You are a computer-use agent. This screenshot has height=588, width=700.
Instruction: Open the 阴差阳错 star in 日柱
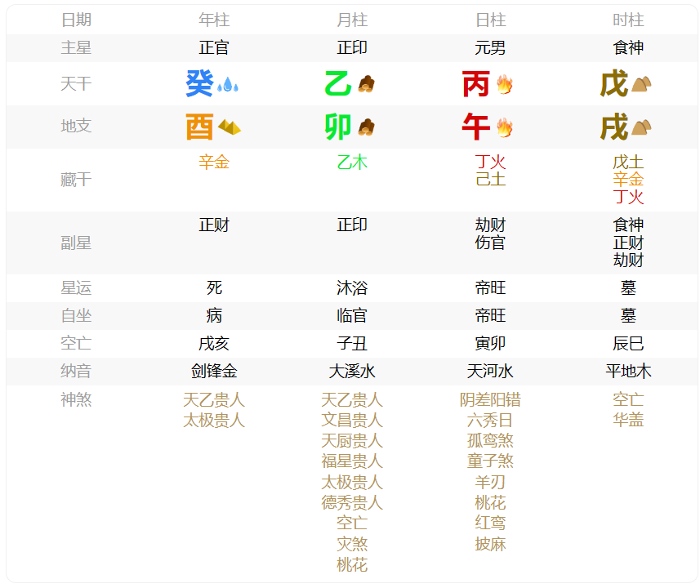(490, 400)
